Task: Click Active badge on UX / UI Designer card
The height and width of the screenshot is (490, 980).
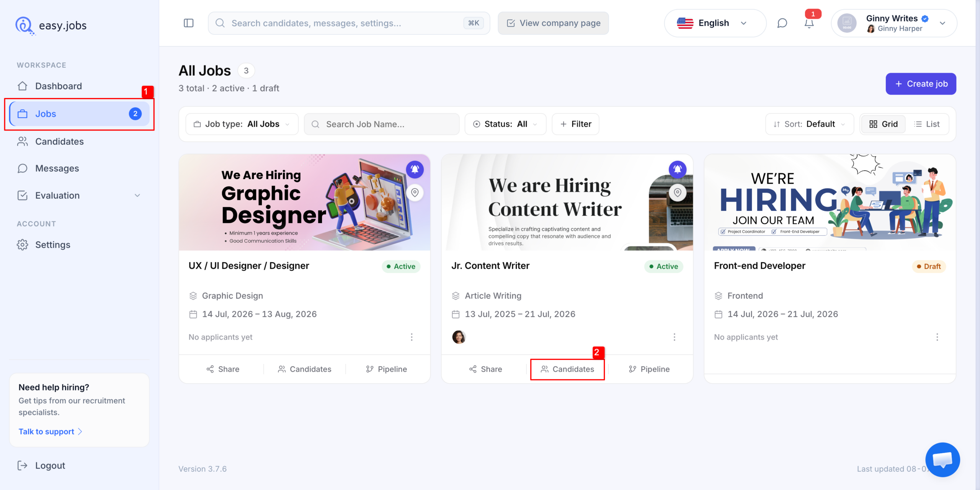Action: [x=401, y=266]
